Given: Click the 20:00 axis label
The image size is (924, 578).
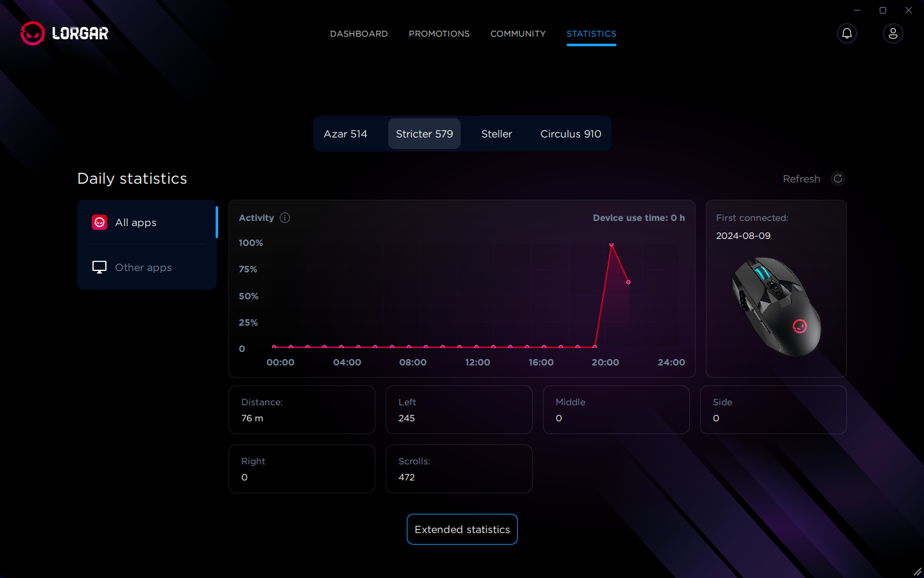Looking at the screenshot, I should tap(605, 362).
